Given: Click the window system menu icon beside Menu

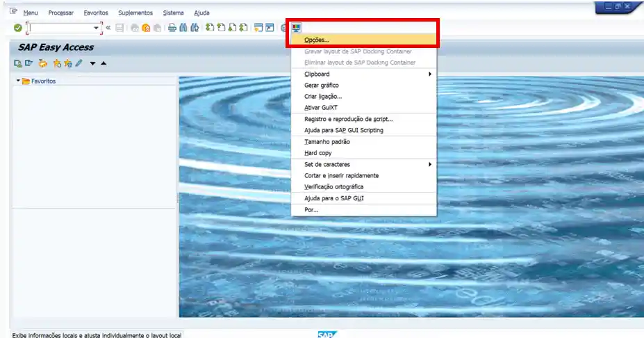Looking at the screenshot, I should (14, 12).
